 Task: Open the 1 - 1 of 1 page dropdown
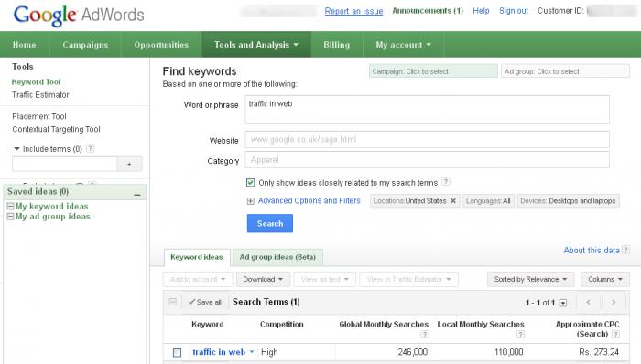pos(563,303)
